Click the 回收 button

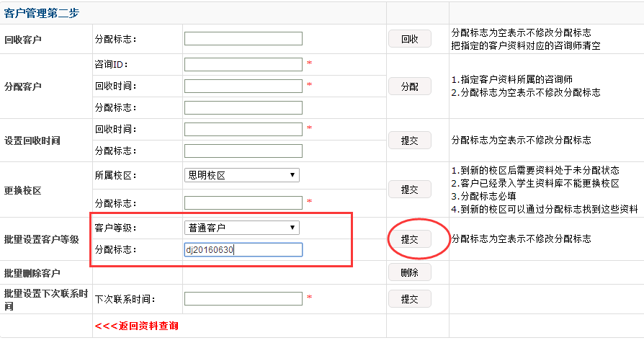pos(409,39)
